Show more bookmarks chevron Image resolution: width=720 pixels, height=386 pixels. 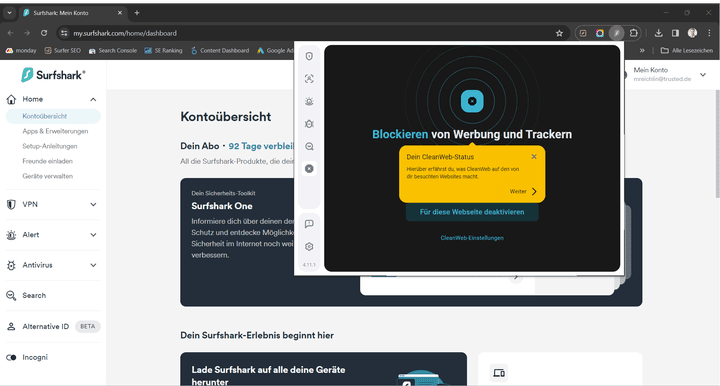click(x=642, y=50)
